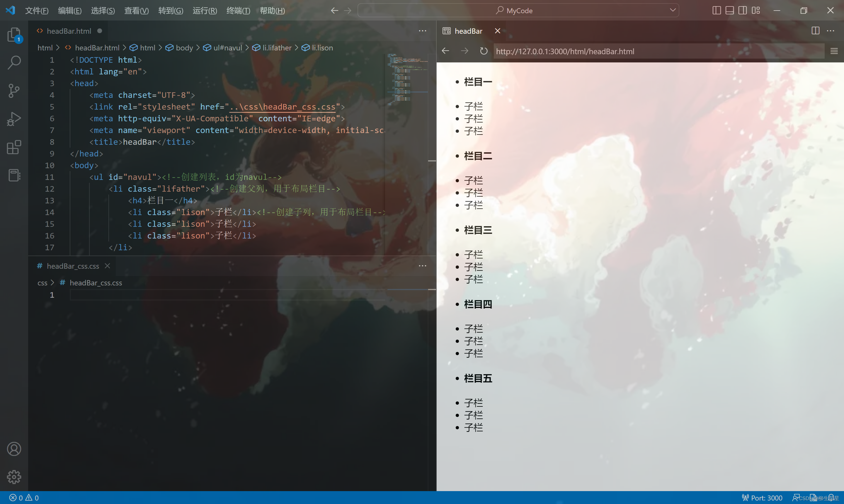Close the headBar_css.css tab
The image size is (844, 504).
[x=107, y=266]
